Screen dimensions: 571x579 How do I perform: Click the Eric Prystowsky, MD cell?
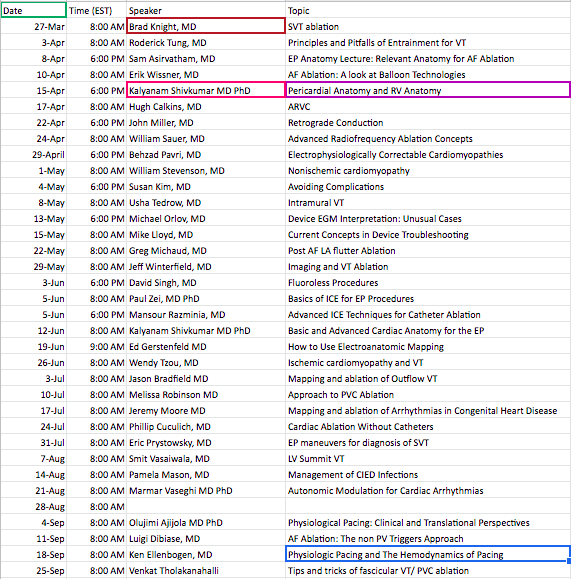point(206,442)
